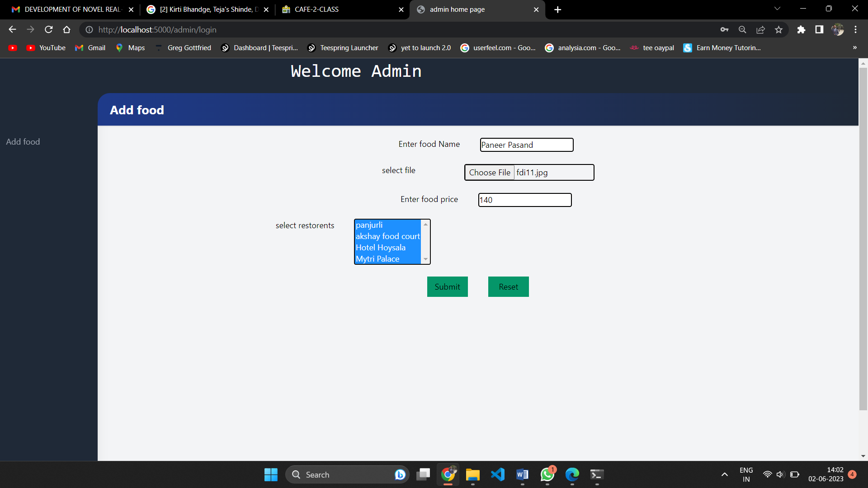Select Hotel Hoysala in the restaurants list
The image size is (868, 488).
click(380, 247)
